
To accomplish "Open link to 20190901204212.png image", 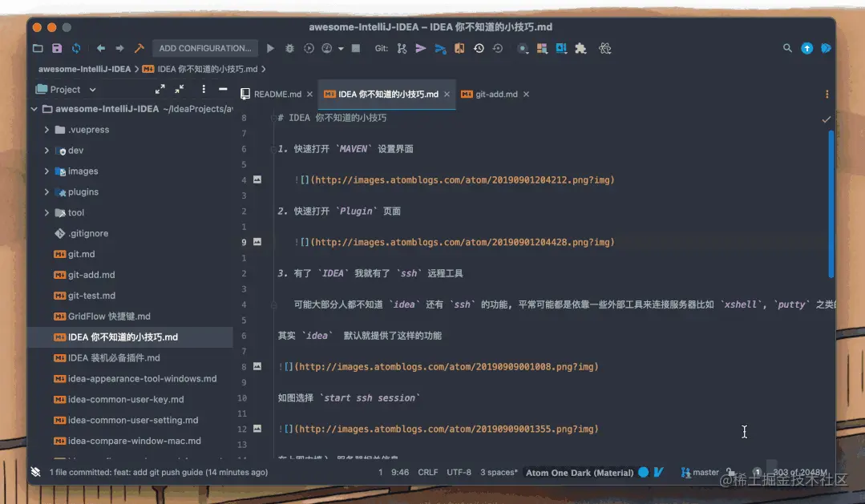I will pos(463,180).
